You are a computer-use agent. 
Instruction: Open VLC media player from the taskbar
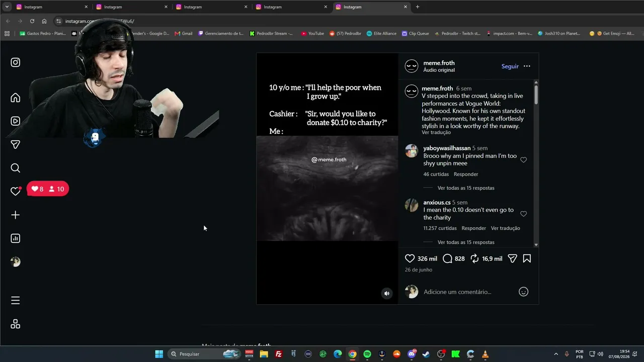[485, 354]
